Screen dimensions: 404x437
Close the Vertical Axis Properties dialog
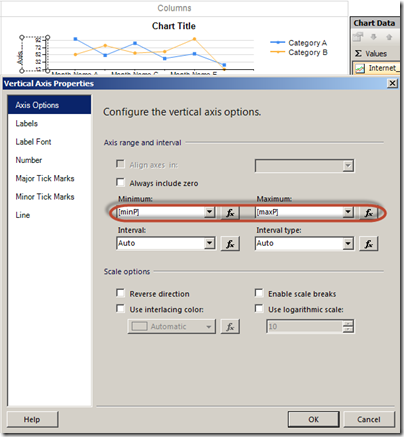393,83
